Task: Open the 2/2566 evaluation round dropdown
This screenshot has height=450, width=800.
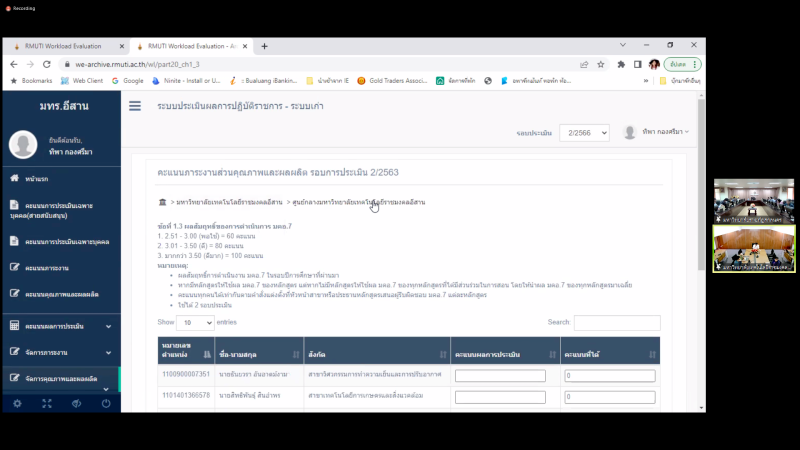Action: pos(583,132)
